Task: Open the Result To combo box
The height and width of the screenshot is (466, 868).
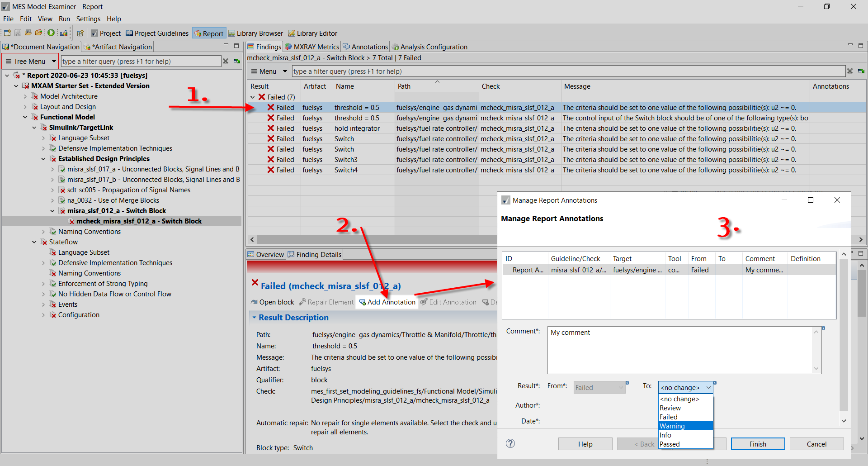Action: coord(685,387)
